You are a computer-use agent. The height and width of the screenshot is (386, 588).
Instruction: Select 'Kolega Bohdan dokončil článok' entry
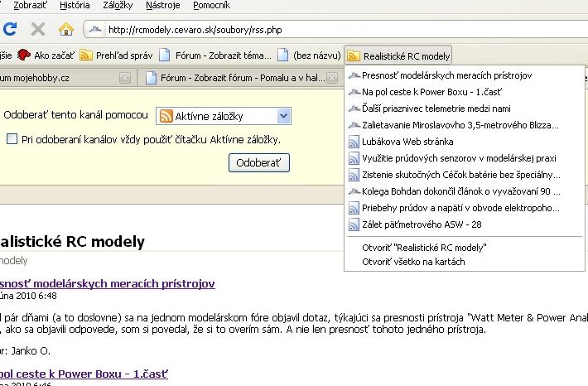pyautogui.click(x=465, y=191)
